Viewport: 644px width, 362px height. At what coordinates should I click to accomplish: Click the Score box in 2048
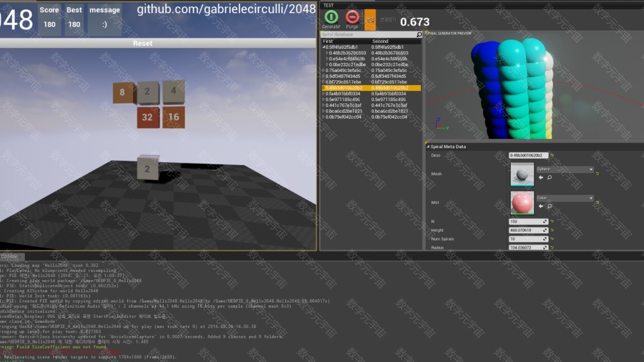tap(49, 19)
